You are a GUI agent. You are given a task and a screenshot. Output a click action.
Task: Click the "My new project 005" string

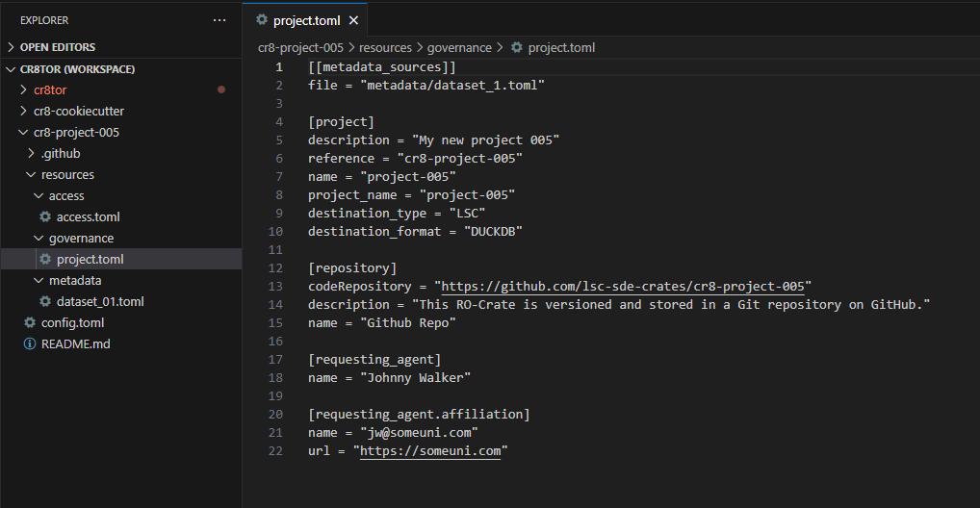(x=485, y=140)
